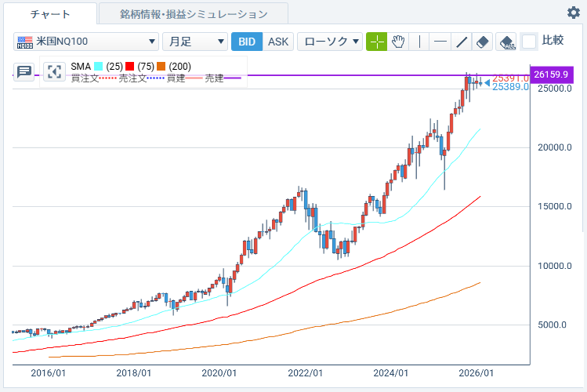Expand the 月足 timeframe dropdown
587x392 pixels.
pyautogui.click(x=194, y=42)
